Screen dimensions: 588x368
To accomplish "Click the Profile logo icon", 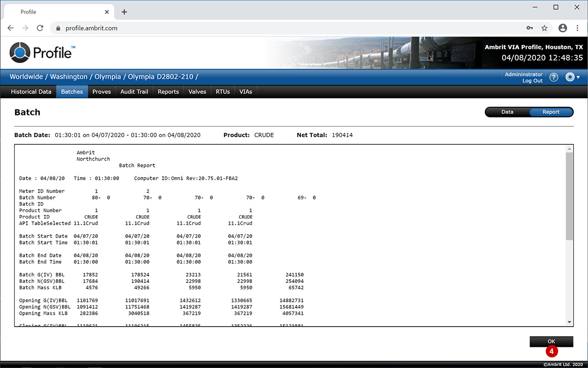I will [x=20, y=52].
